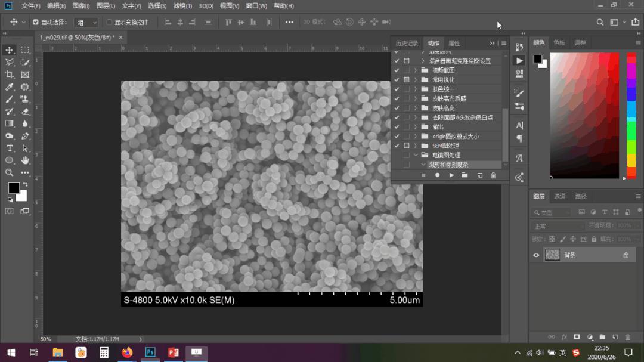Collapse the 电镜图处理 action set
Screen dimensions: 644x362
coord(416,154)
